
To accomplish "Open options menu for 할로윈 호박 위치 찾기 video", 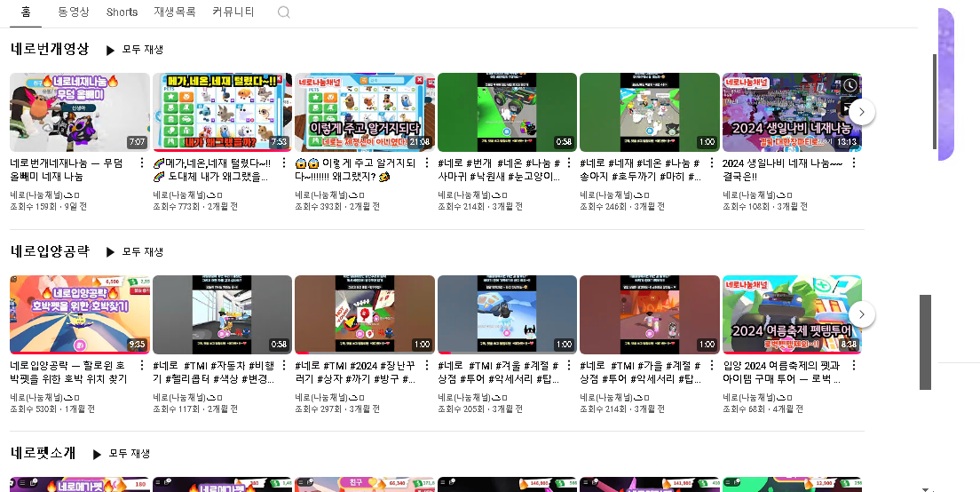I will (141, 365).
